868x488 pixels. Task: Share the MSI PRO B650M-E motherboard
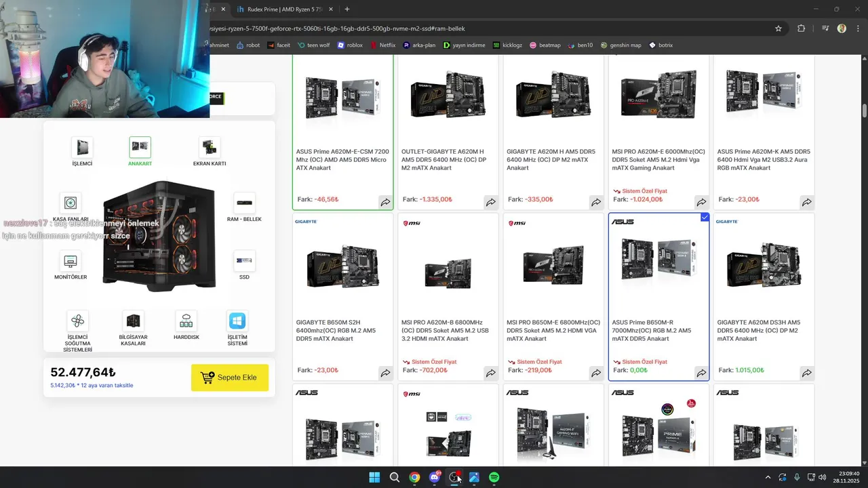(596, 373)
